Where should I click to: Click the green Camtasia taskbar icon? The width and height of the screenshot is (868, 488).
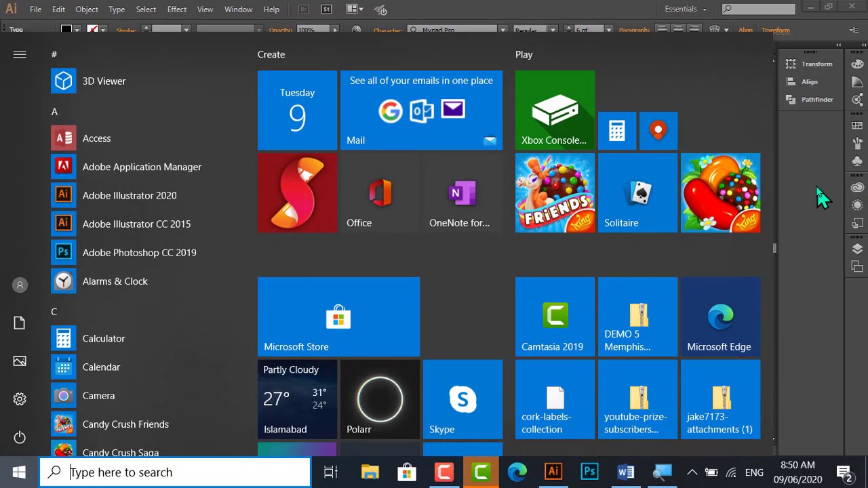pos(481,472)
